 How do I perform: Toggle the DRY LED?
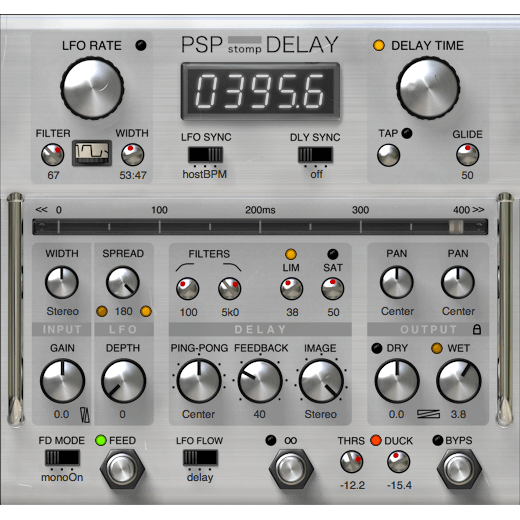377,348
